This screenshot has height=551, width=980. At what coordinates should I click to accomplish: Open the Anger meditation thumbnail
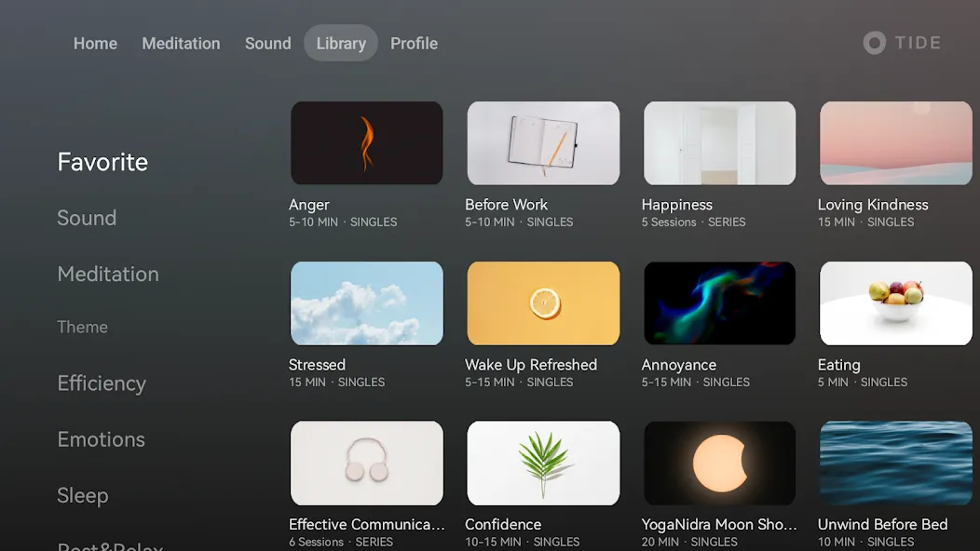(x=367, y=143)
